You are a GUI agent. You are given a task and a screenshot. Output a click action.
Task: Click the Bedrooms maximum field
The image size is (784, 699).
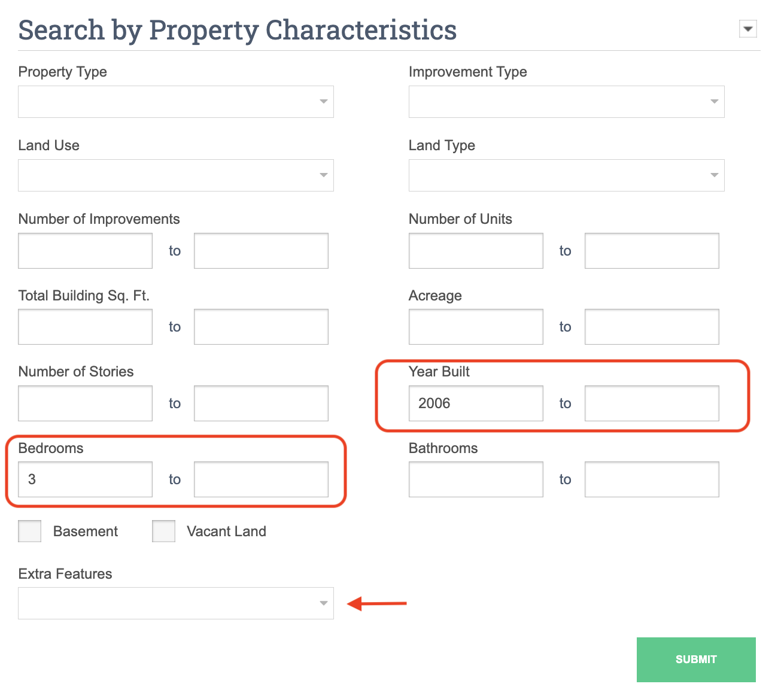(x=261, y=479)
